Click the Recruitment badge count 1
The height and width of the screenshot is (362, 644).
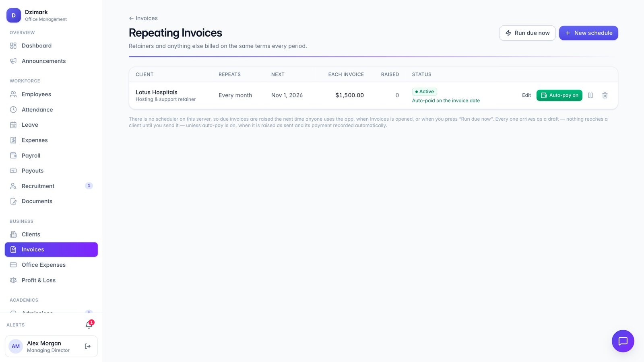[x=89, y=185]
